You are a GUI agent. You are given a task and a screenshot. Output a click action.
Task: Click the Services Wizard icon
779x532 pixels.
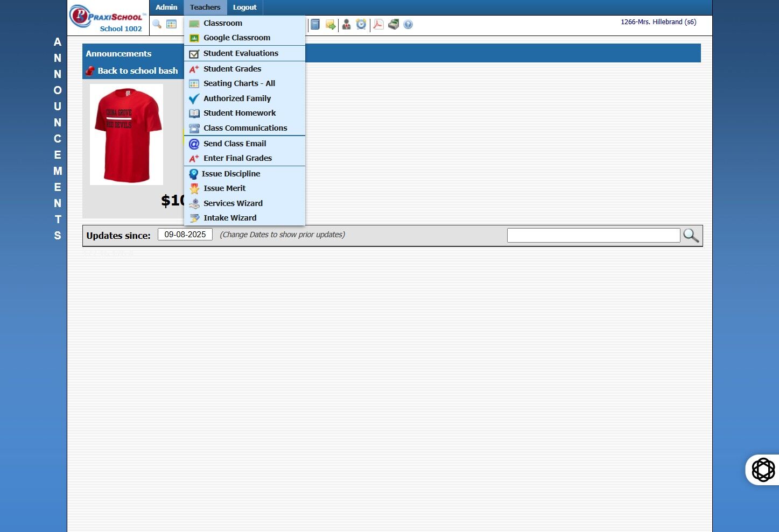click(x=194, y=203)
